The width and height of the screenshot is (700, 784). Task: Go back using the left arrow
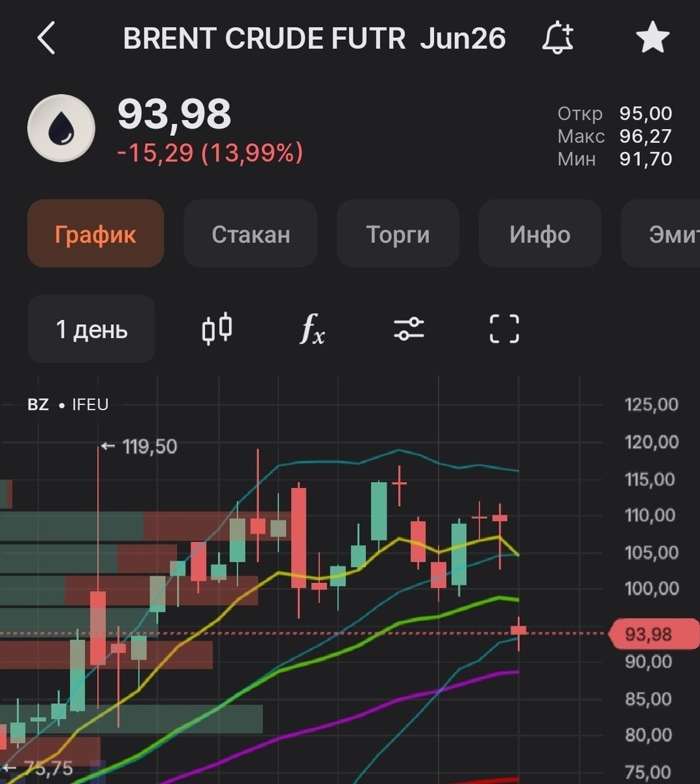46,38
